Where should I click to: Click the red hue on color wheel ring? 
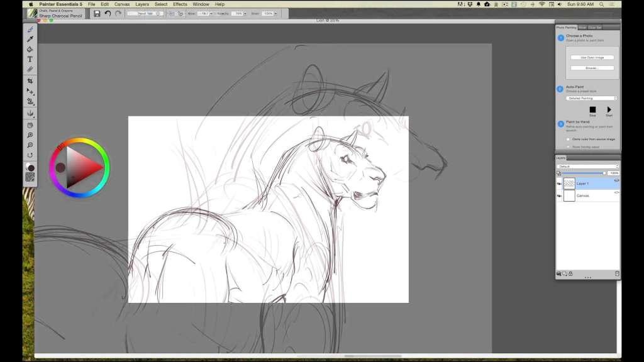pos(60,147)
